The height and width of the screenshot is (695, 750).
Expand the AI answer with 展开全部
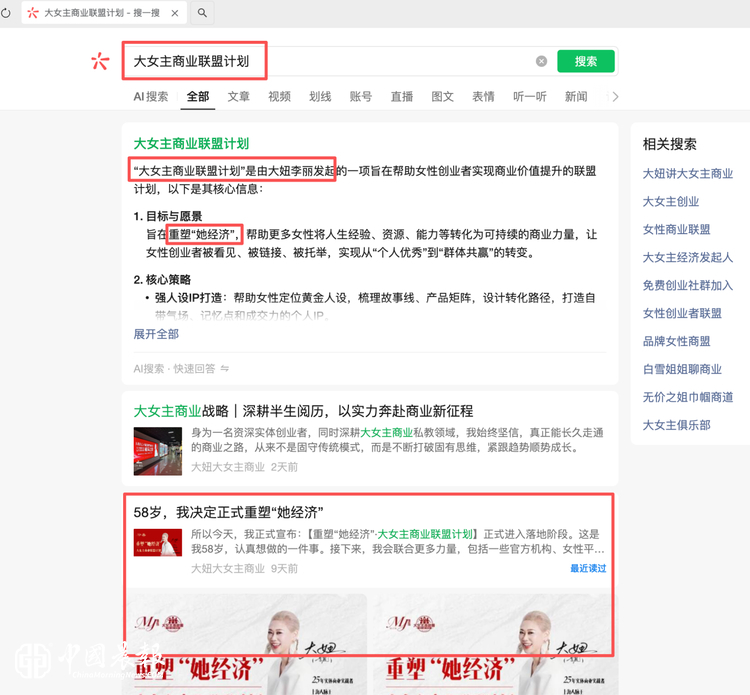point(156,334)
